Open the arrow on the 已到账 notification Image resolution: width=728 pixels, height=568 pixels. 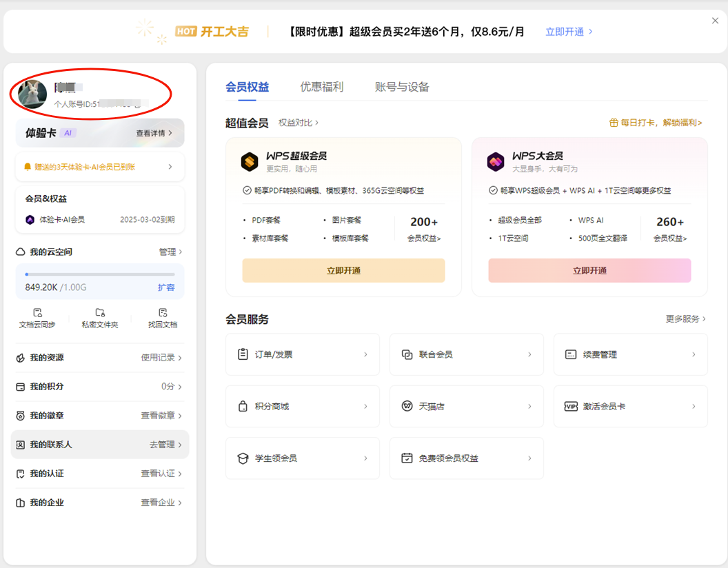coord(170,167)
